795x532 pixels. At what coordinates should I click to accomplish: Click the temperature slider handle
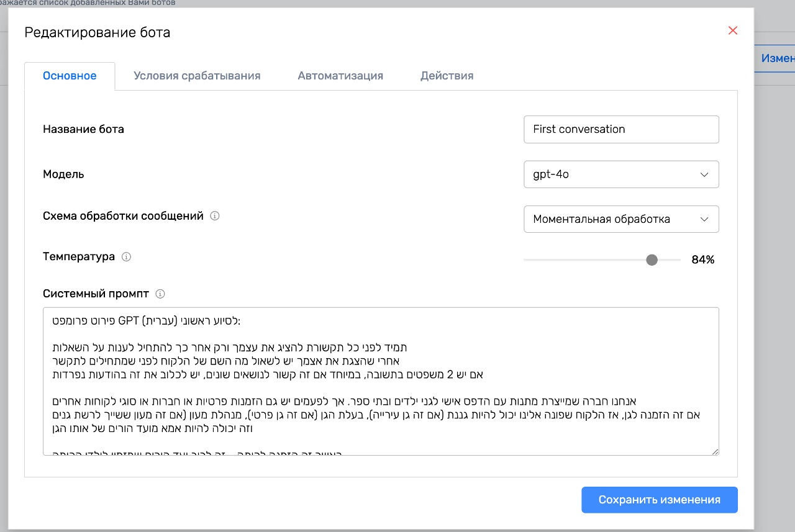(652, 260)
